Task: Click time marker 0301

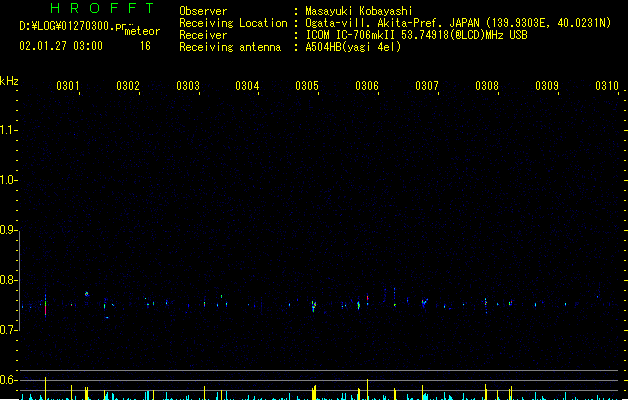Action: point(67,86)
